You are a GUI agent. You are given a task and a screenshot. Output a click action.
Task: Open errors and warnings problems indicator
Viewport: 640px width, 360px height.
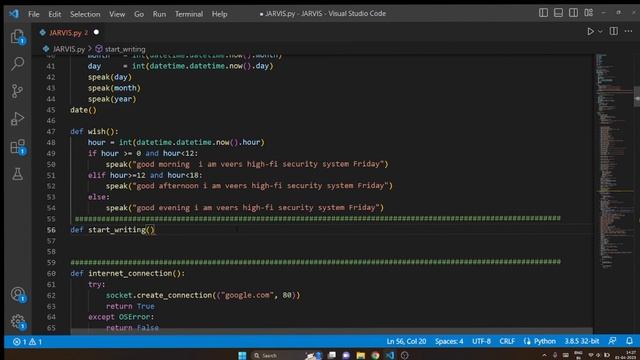(27, 342)
